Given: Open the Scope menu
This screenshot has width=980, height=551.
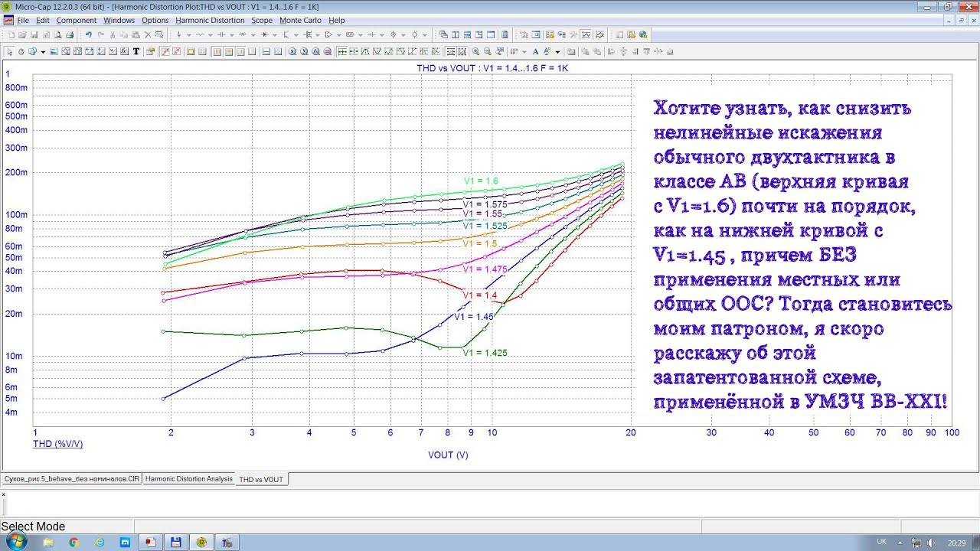Looking at the screenshot, I should coord(262,21).
